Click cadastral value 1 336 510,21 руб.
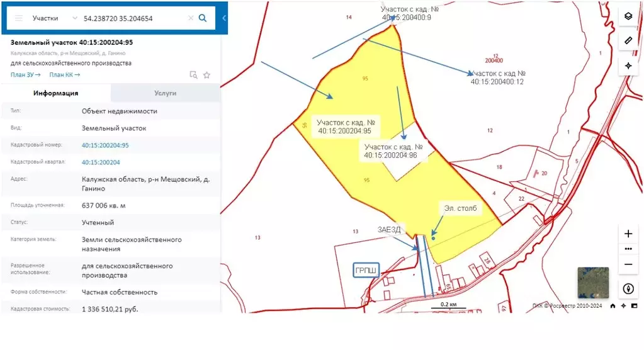Image resolution: width=644 pixels, height=350 pixels. click(110, 309)
